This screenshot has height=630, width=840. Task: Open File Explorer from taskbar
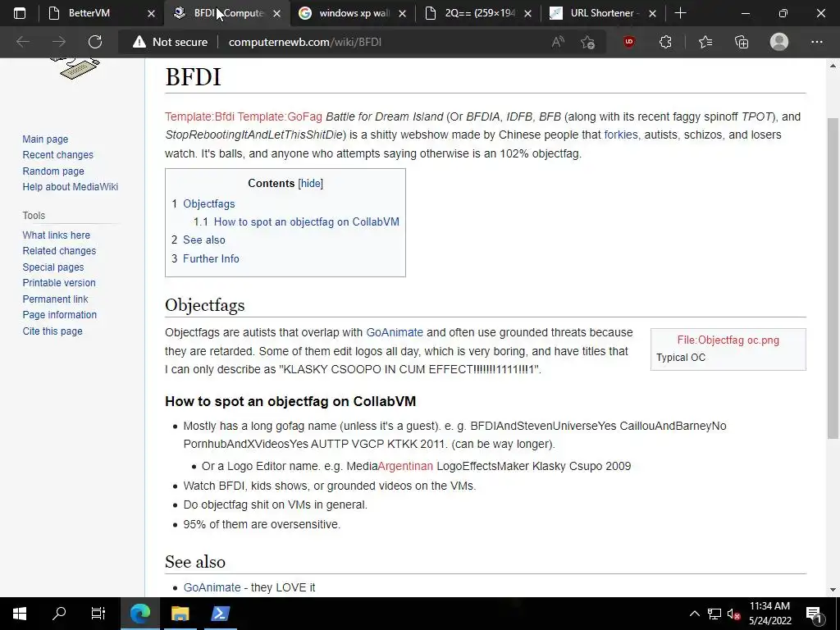(180, 614)
